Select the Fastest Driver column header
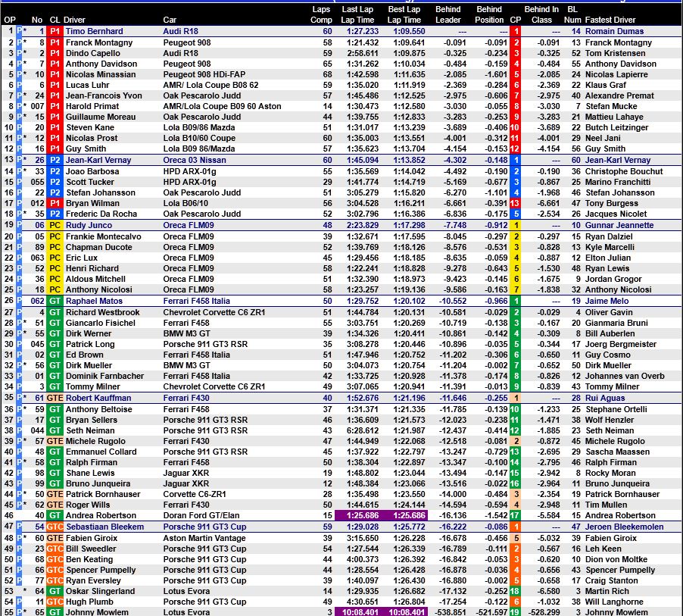The height and width of the screenshot is (616, 683). click(x=613, y=19)
